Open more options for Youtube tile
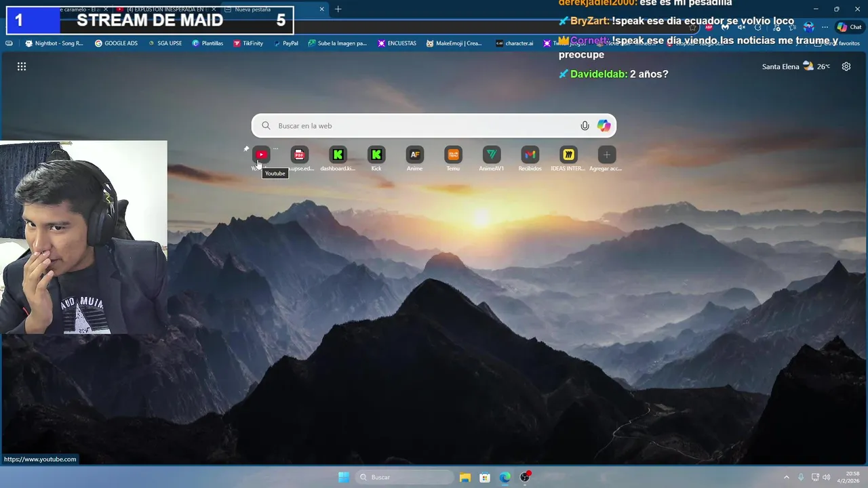This screenshot has height=488, width=868. pos(275,148)
